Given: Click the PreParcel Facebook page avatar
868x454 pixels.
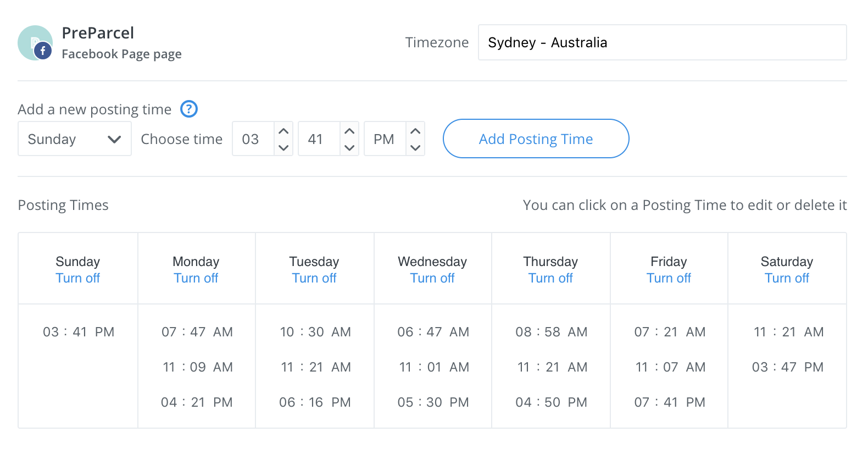Looking at the screenshot, I should point(35,43).
